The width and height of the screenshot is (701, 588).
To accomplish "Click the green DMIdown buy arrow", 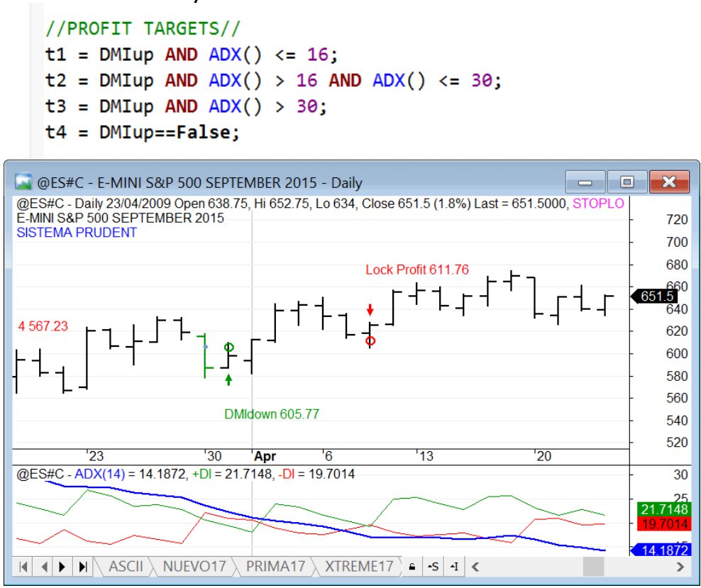I will point(228,379).
